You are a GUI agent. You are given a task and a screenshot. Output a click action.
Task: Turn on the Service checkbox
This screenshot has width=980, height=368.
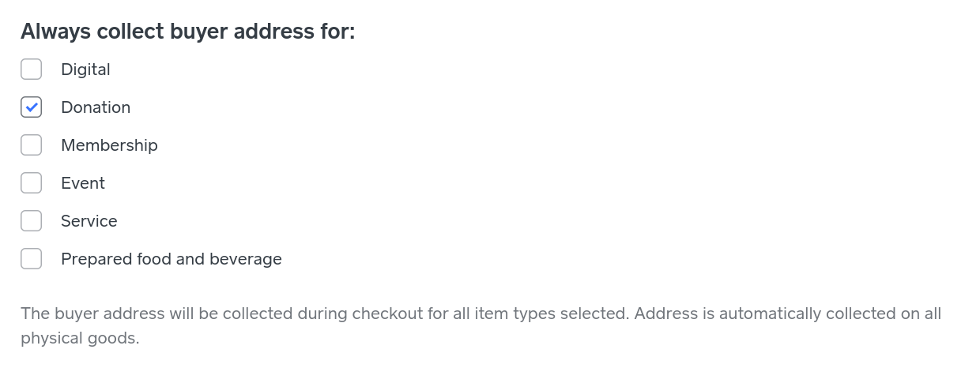coord(31,221)
